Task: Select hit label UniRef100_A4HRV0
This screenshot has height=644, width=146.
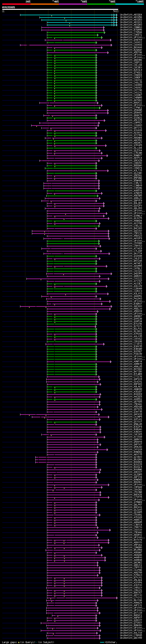Action: pyautogui.click(x=131, y=557)
